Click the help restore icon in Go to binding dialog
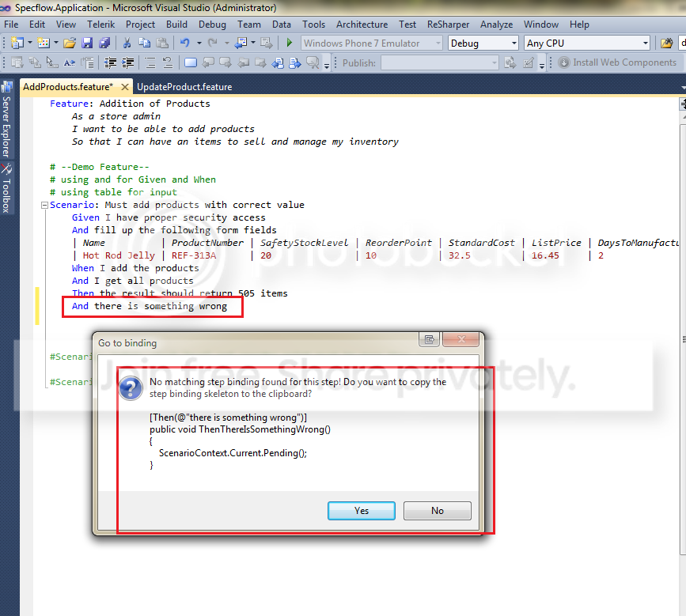 tap(429, 339)
